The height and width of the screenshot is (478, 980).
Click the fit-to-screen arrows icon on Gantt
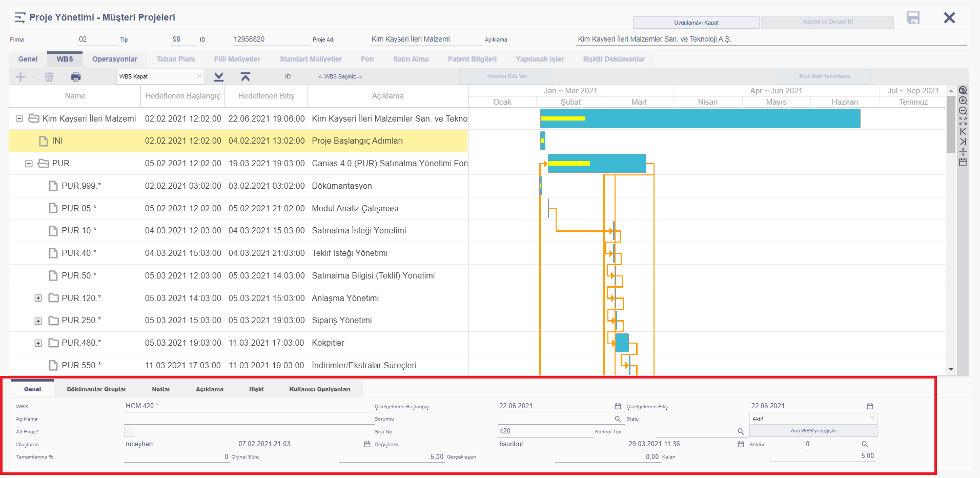click(x=963, y=121)
